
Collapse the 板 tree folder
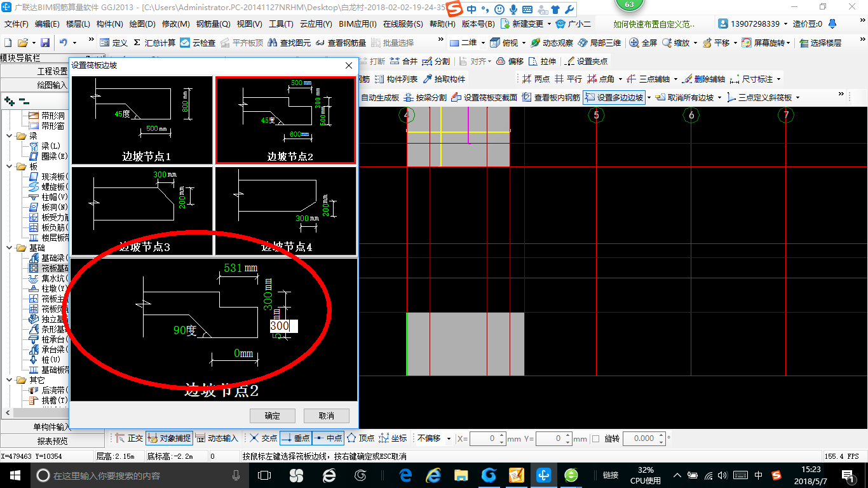(9, 166)
